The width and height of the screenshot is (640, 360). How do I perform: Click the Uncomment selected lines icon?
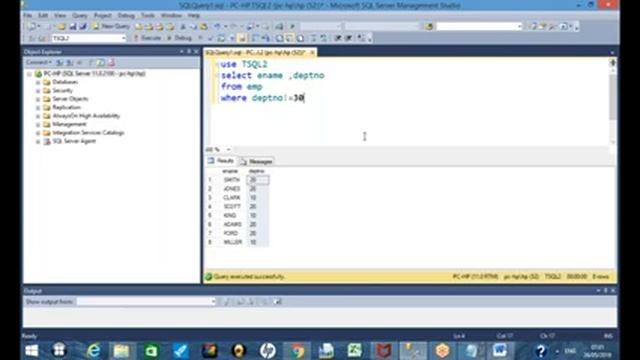[x=323, y=38]
